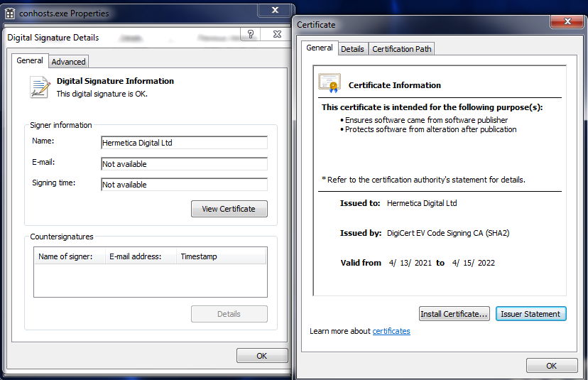The width and height of the screenshot is (588, 380).
Task: Open the Certification Path tab
Action: pos(402,49)
